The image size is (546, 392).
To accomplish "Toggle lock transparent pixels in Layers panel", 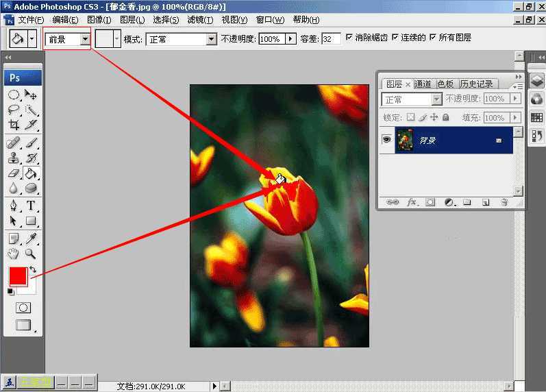I will click(x=411, y=117).
